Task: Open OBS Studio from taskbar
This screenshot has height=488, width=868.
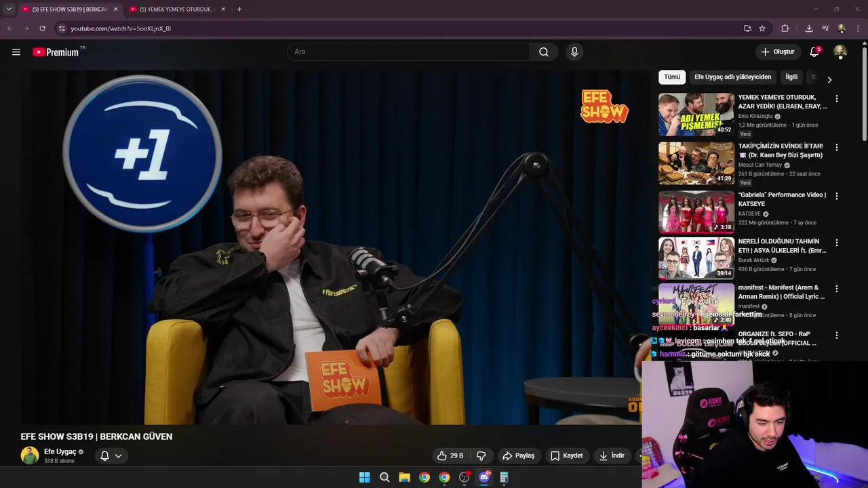Action: click(x=464, y=477)
